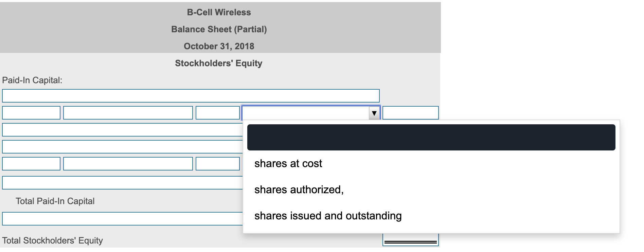Click the first small input box beside the description field
Viewport: 644px width, 252px height.
pos(31,113)
